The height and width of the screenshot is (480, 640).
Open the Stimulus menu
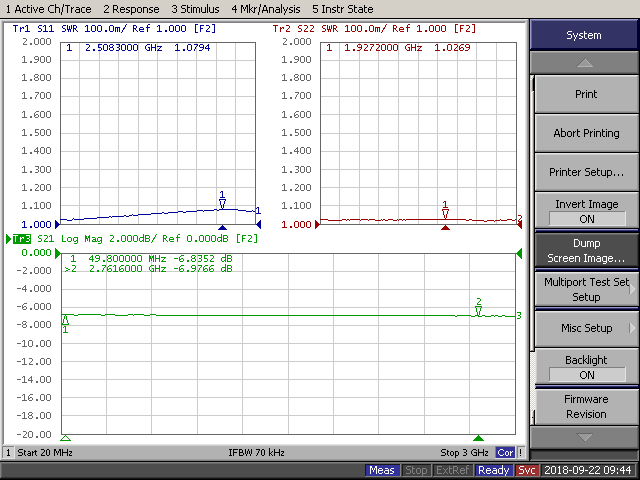tap(195, 9)
